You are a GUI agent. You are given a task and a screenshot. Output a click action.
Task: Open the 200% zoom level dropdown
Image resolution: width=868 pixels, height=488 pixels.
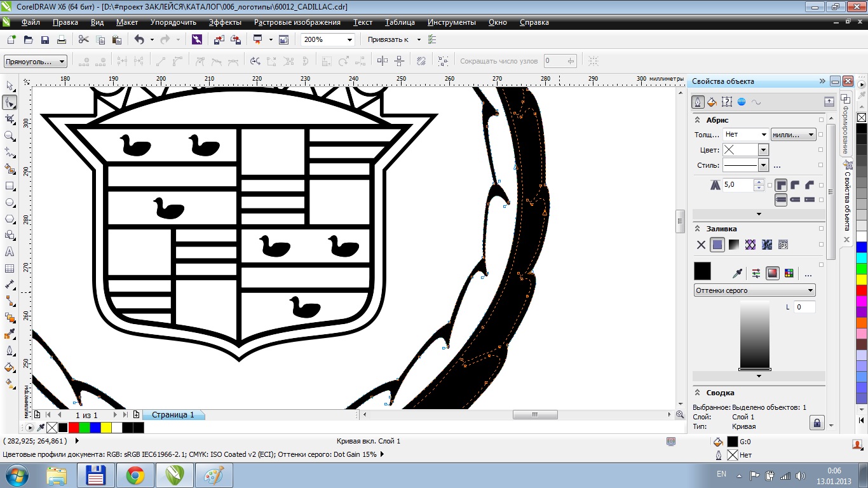349,39
